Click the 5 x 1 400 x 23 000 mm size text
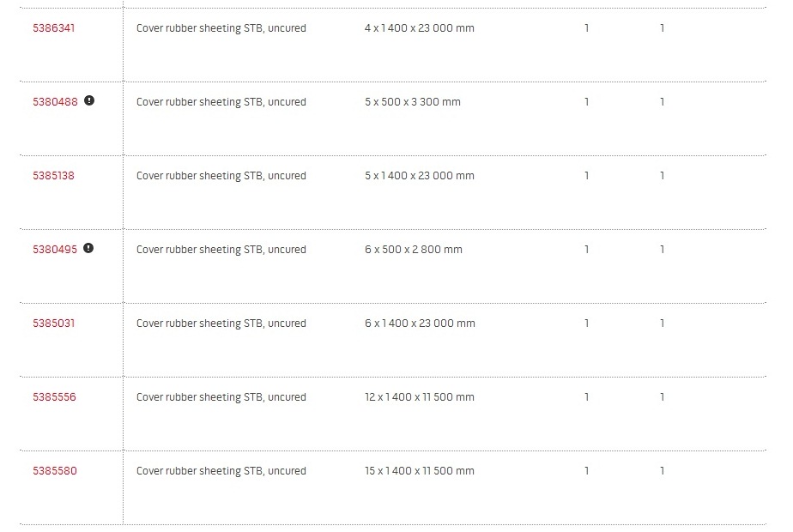 420,176
